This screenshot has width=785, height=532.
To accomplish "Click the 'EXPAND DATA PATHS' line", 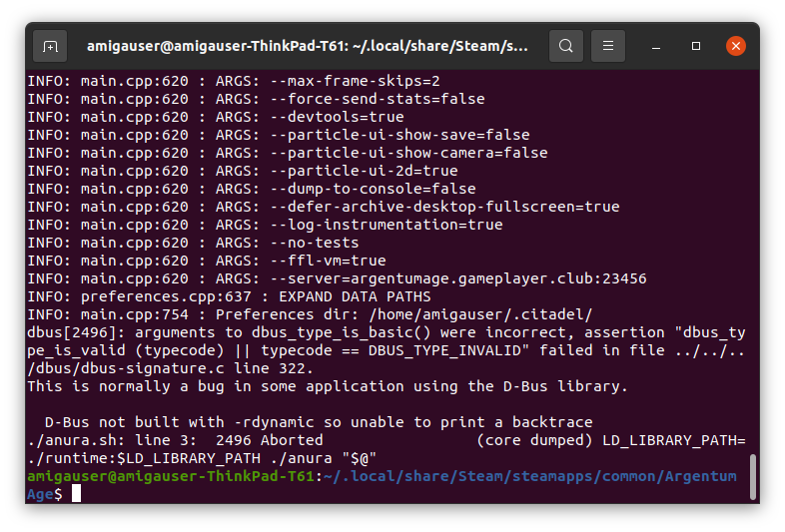I will pos(230,296).
